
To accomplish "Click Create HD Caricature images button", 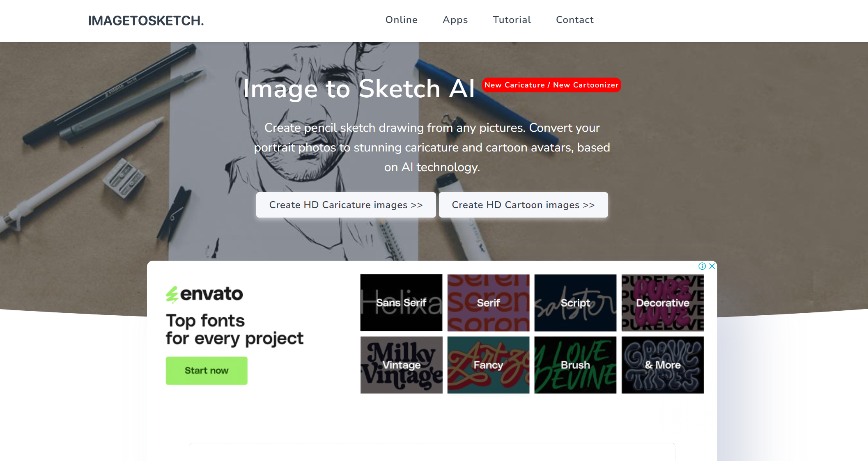I will click(346, 205).
